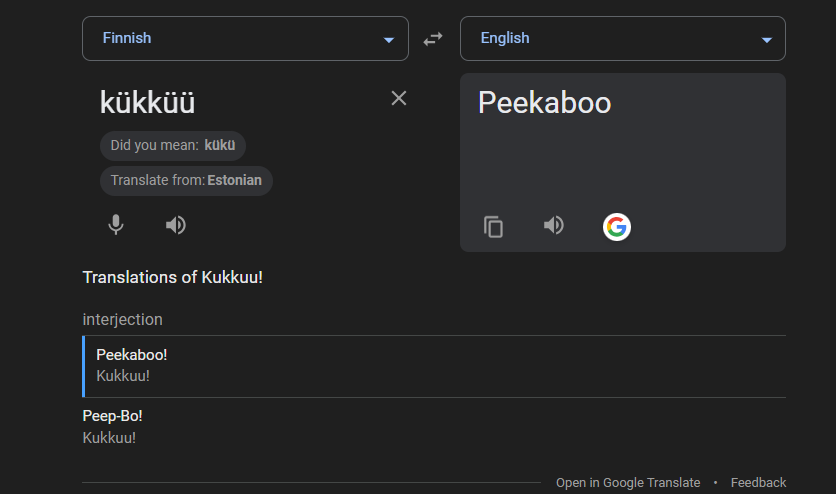Screen dimensions: 836x494
Task: Clear the source text kükküü
Action: click(x=399, y=98)
